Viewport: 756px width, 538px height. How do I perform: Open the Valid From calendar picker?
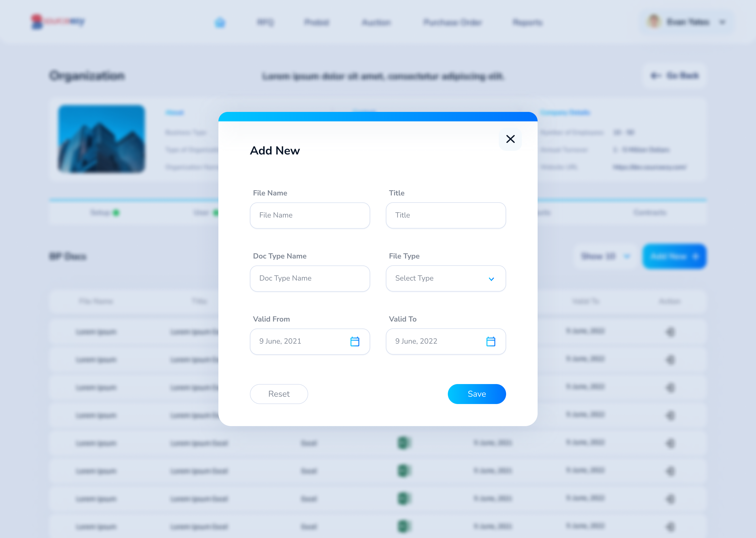tap(354, 342)
